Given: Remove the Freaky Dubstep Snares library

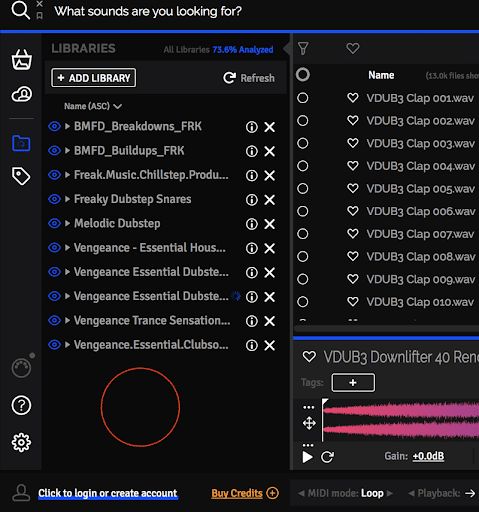Looking at the screenshot, I should pyautogui.click(x=269, y=200).
